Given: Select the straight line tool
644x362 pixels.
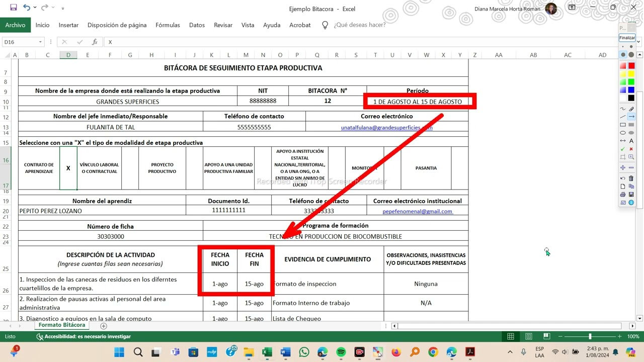Looking at the screenshot, I should pyautogui.click(x=623, y=117).
